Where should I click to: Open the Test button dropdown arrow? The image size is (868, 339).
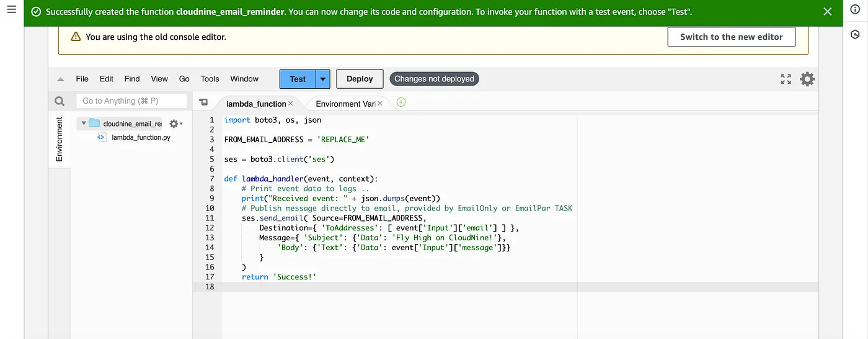click(x=323, y=79)
